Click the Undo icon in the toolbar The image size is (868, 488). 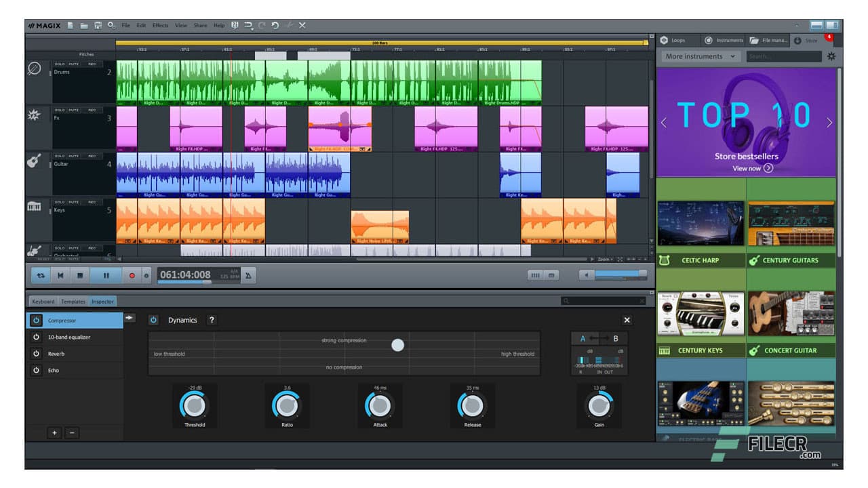tap(274, 25)
